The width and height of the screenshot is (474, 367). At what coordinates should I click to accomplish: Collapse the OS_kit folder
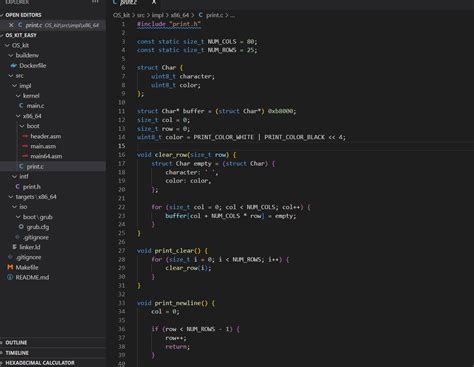(x=7, y=45)
